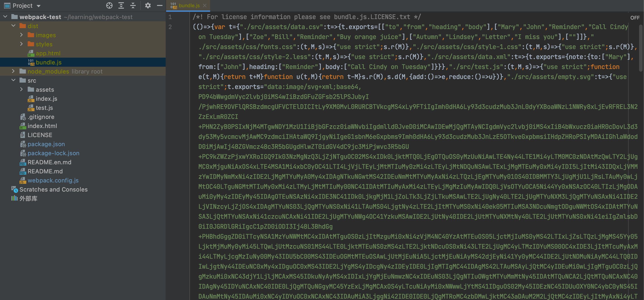Expand the src assets folder
Image resolution: width=644 pixels, height=300 pixels.
click(x=22, y=89)
